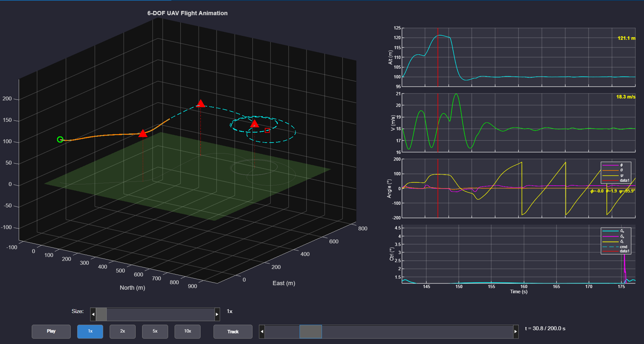Click the Size slider thumb
The height and width of the screenshot is (344, 644).
click(101, 314)
